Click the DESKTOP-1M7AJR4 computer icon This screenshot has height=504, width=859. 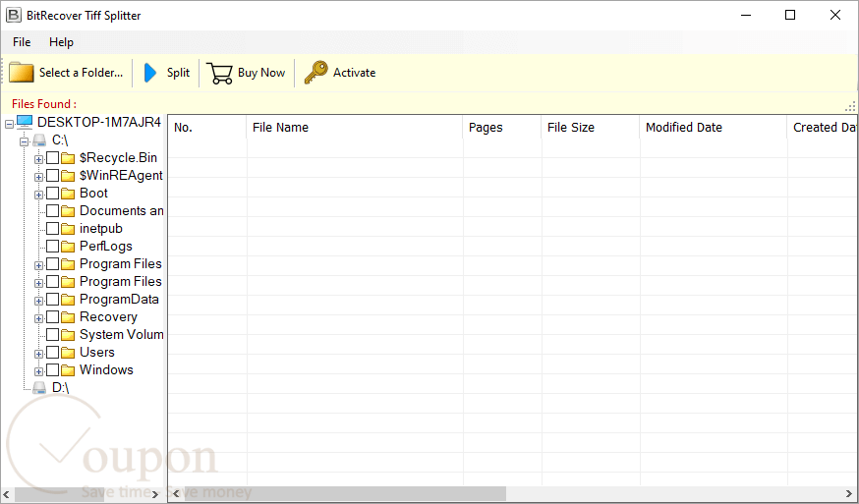tap(25, 122)
